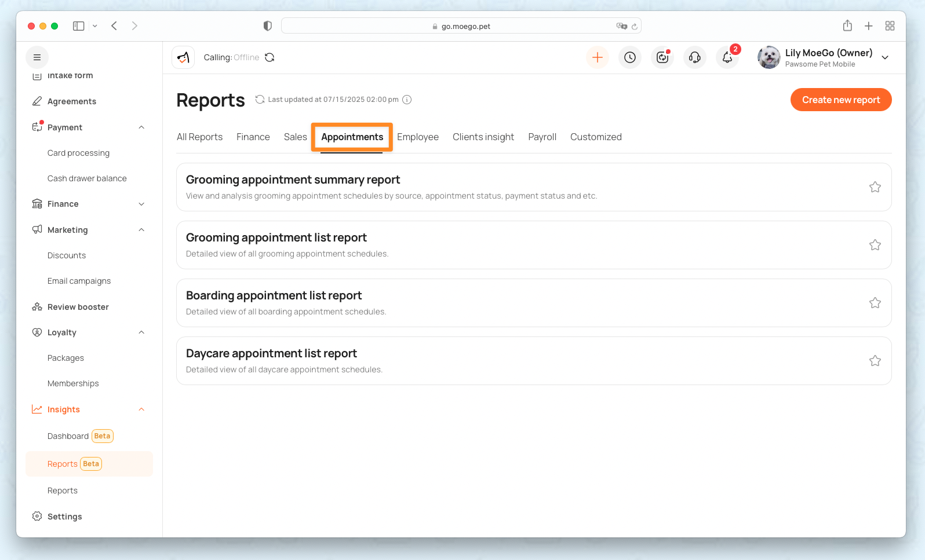Expand the account dropdown chevron
The height and width of the screenshot is (560, 925).
tap(885, 57)
